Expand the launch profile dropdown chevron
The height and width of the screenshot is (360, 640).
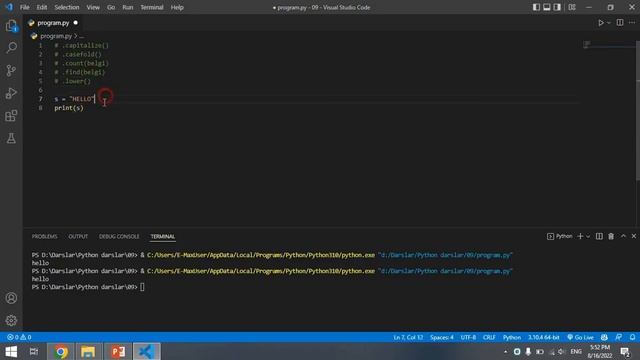point(588,236)
